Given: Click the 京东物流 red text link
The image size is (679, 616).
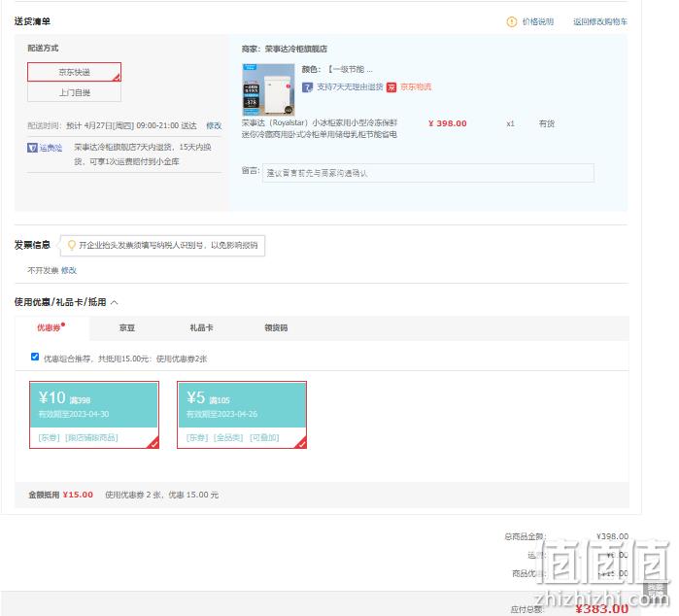Looking at the screenshot, I should pos(416,87).
